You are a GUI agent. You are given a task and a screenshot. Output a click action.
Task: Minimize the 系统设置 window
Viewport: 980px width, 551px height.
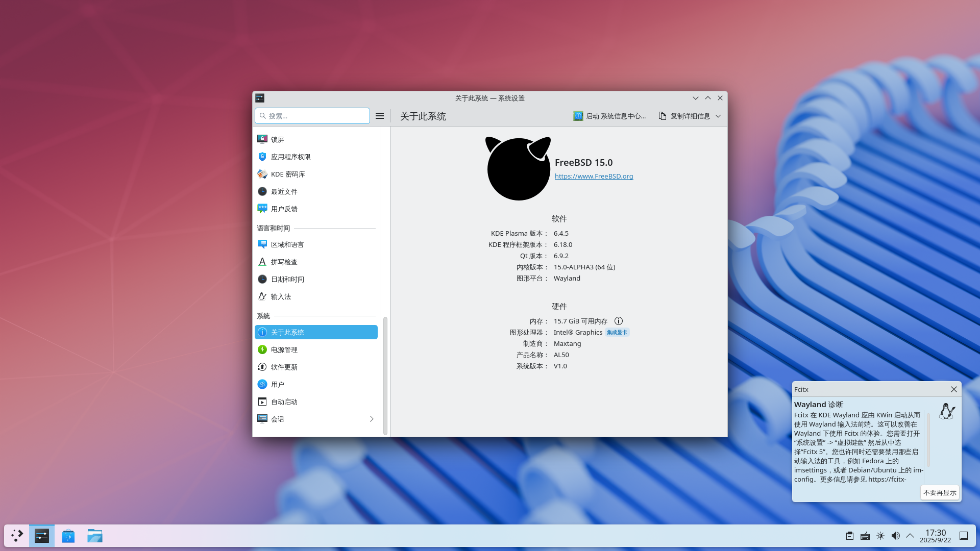tap(696, 98)
